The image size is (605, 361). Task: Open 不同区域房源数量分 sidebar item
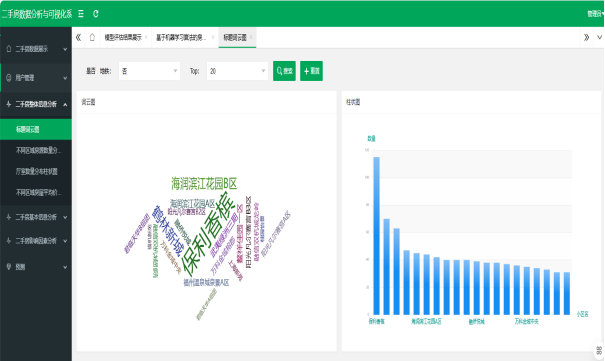pos(36,150)
